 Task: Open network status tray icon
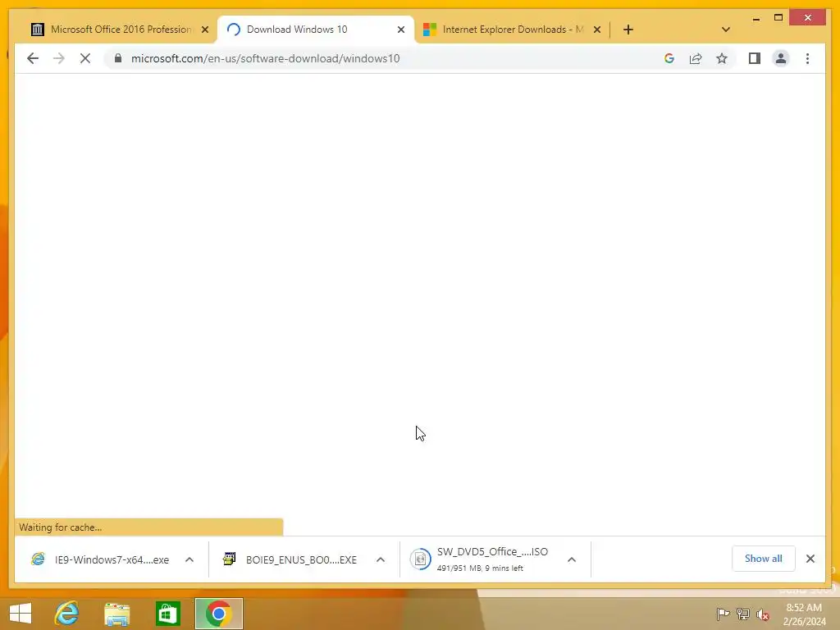742,614
